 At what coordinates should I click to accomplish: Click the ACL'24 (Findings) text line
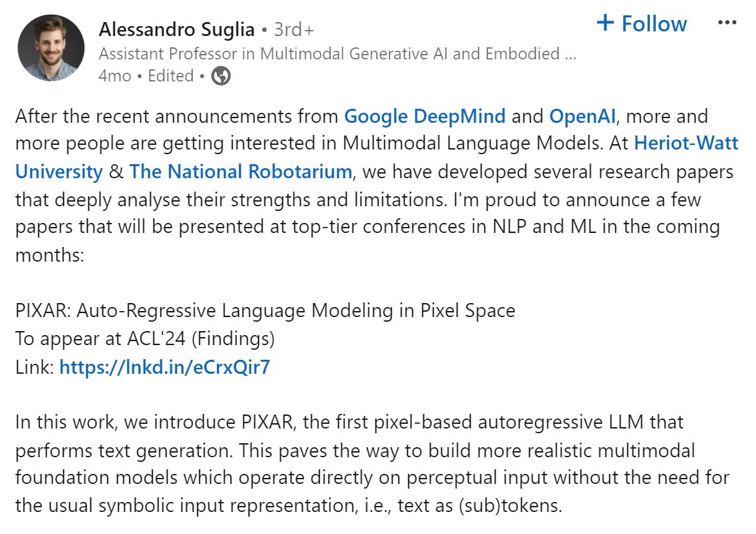click(145, 338)
